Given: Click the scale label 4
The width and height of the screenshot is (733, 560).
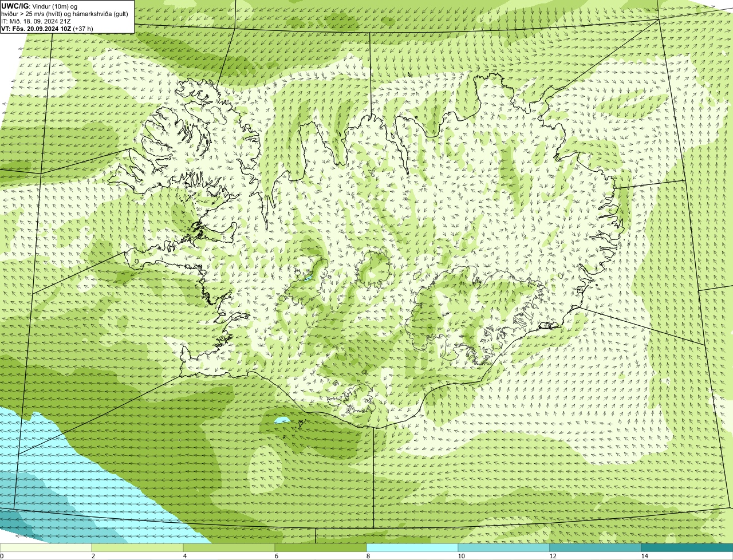Looking at the screenshot, I should (184, 556).
